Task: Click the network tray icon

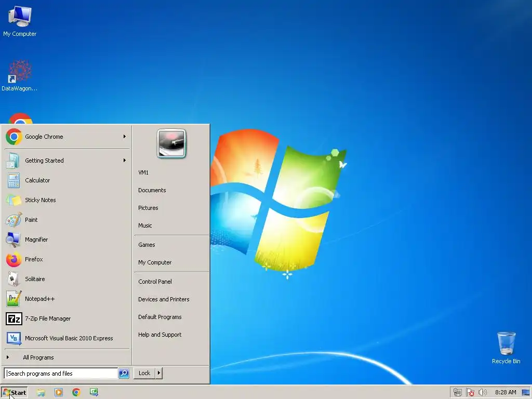Action: coord(457,393)
